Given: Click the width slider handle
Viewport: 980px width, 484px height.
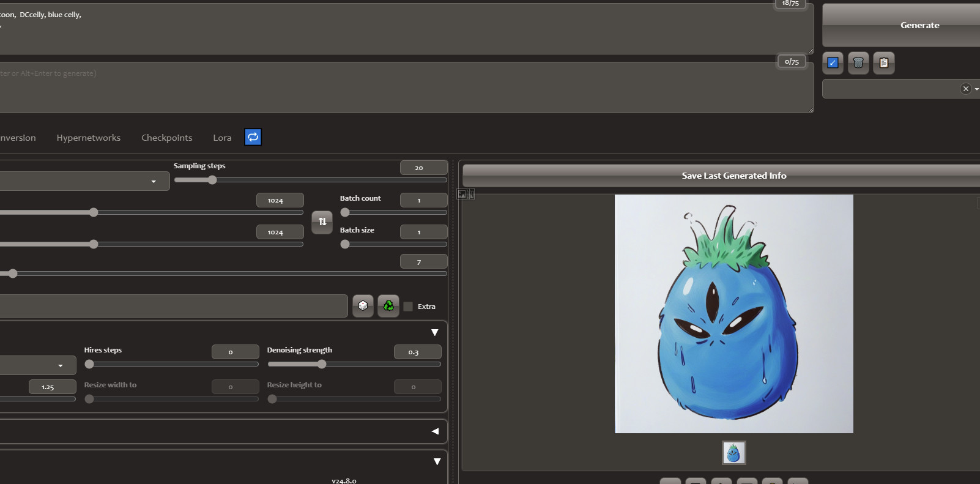Looking at the screenshot, I should coord(94,212).
